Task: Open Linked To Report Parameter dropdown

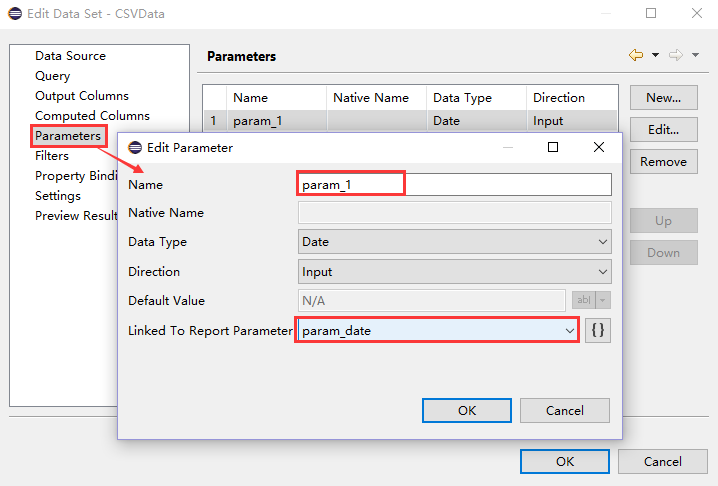Action: [437, 330]
